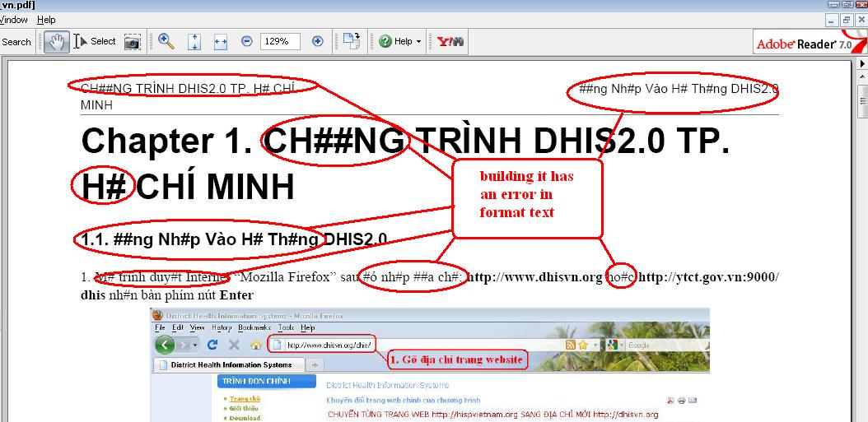Click the Search toolbar button
Viewport: 868px width, 422px height.
click(16, 42)
